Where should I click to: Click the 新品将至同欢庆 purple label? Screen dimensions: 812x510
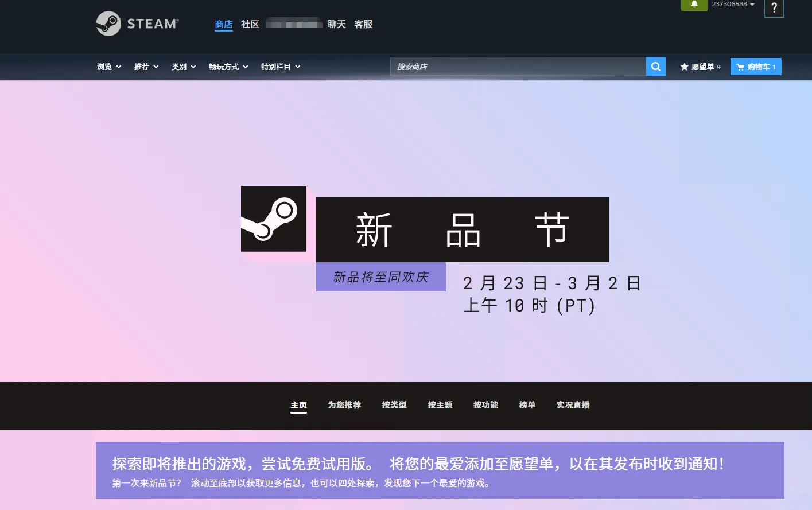[381, 277]
